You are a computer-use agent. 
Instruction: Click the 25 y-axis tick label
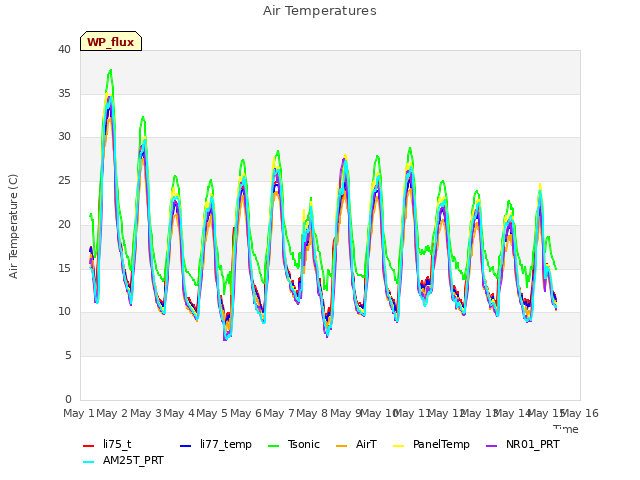[64, 180]
